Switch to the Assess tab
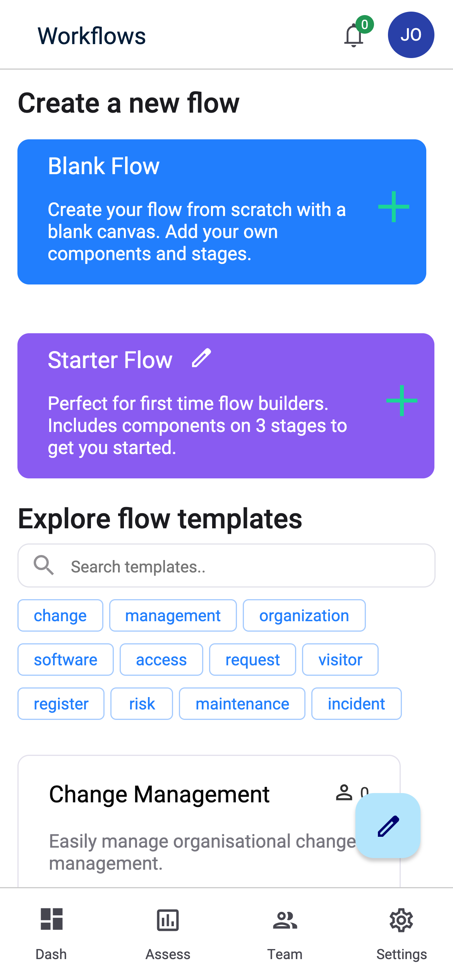The height and width of the screenshot is (980, 453). click(168, 937)
